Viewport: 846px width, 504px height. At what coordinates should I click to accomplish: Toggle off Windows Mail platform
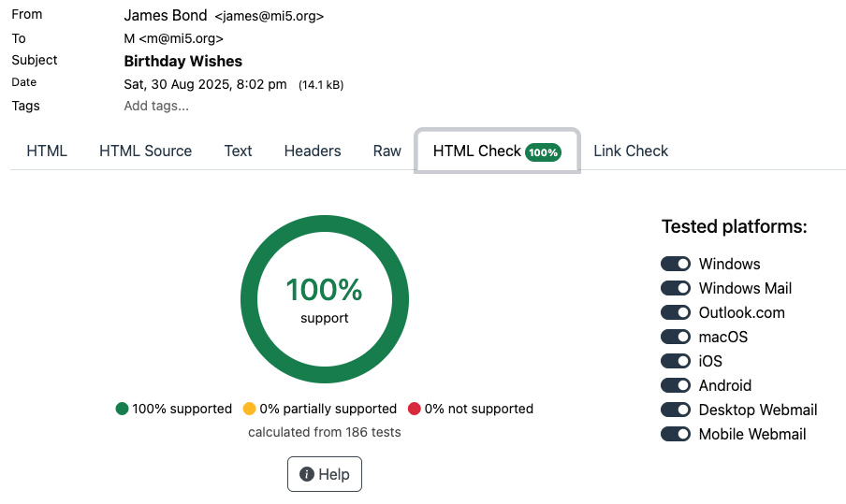coord(676,288)
